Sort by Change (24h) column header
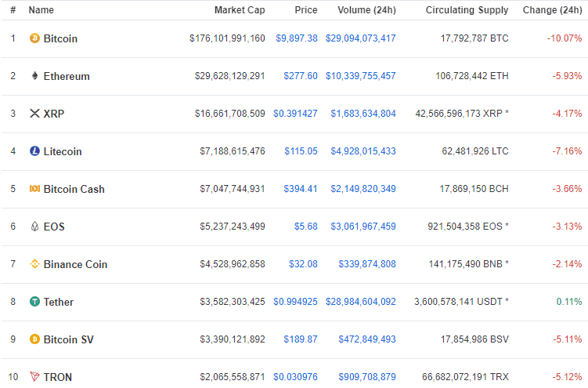Screen dimensions: 588x388 pyautogui.click(x=552, y=10)
